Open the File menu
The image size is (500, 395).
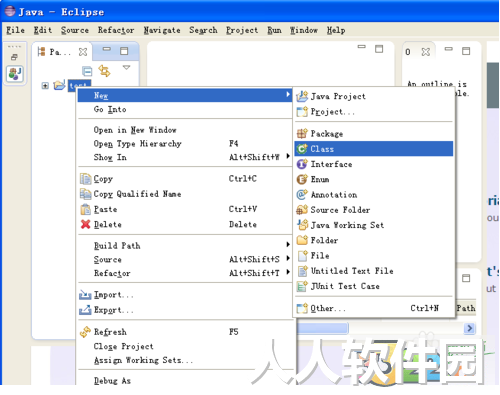[x=15, y=30]
